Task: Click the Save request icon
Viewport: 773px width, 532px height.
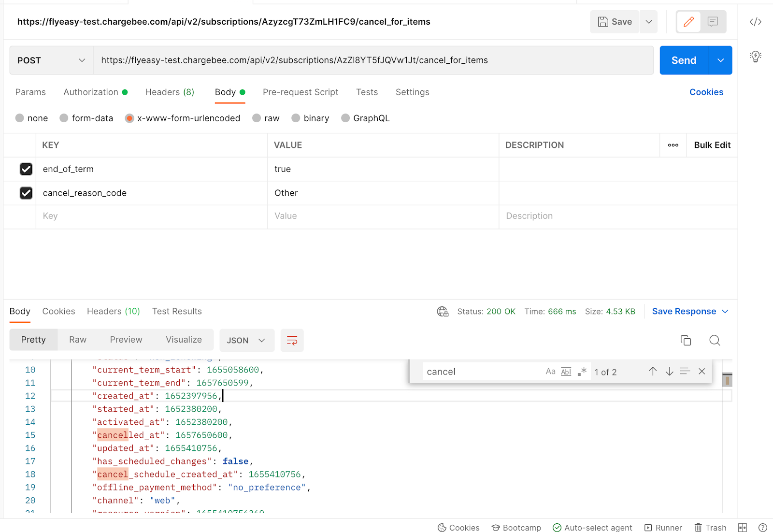Action: coord(614,21)
